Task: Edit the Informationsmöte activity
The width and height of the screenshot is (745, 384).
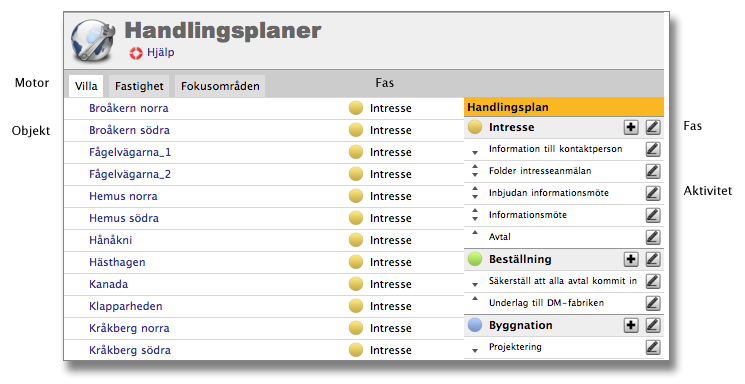Action: point(653,215)
